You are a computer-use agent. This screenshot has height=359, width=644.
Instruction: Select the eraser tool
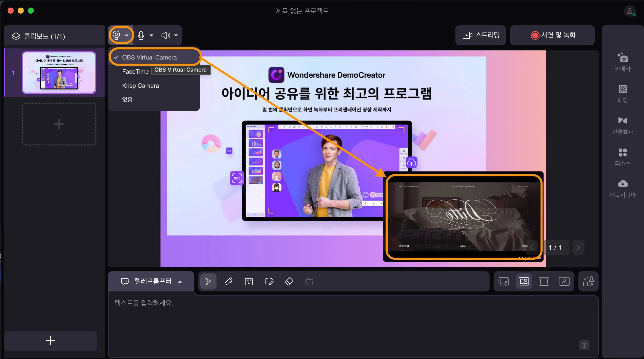point(289,281)
